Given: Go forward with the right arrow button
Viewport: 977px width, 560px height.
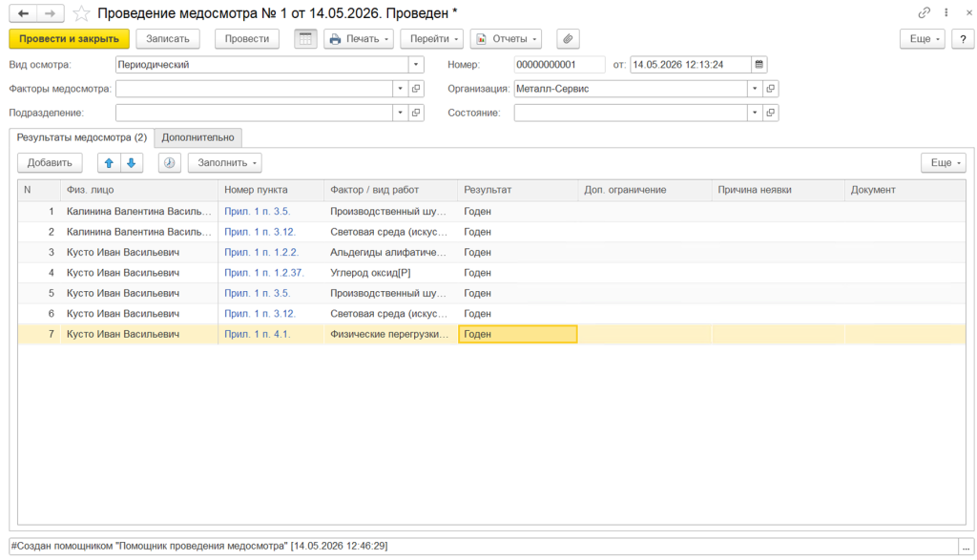Looking at the screenshot, I should [x=51, y=13].
